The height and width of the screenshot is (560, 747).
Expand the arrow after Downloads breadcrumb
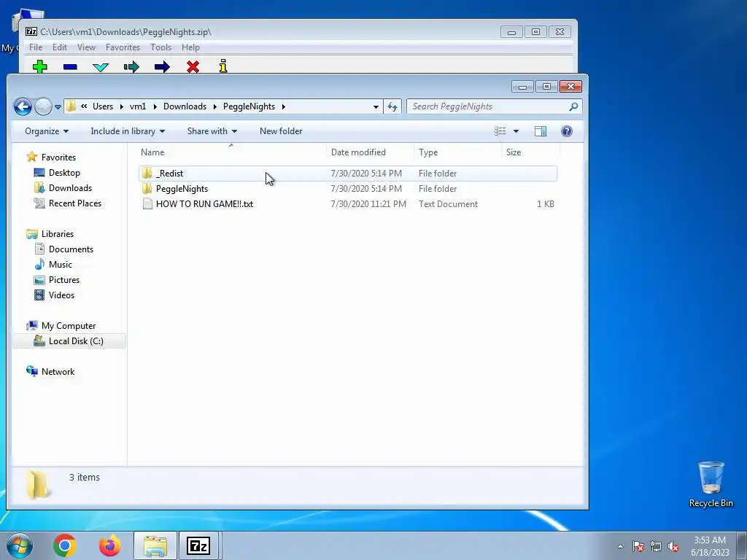click(215, 106)
